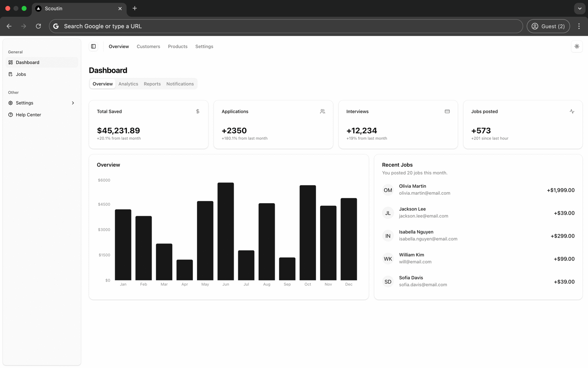
Task: Click the +2350 applications value
Action: click(234, 131)
